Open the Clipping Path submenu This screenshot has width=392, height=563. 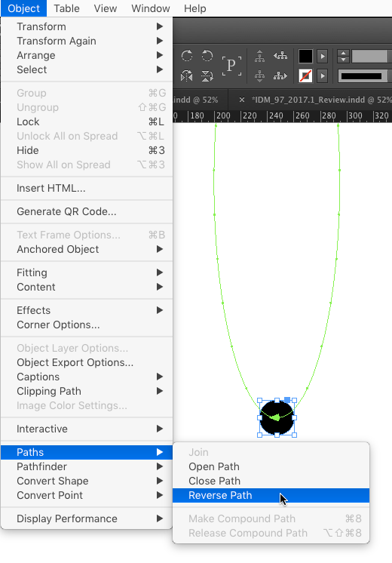pos(87,391)
